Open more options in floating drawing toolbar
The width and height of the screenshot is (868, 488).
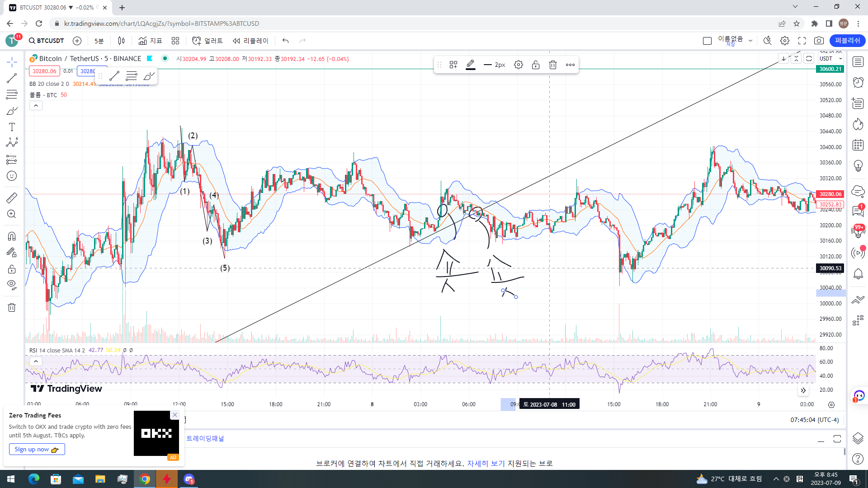click(570, 65)
